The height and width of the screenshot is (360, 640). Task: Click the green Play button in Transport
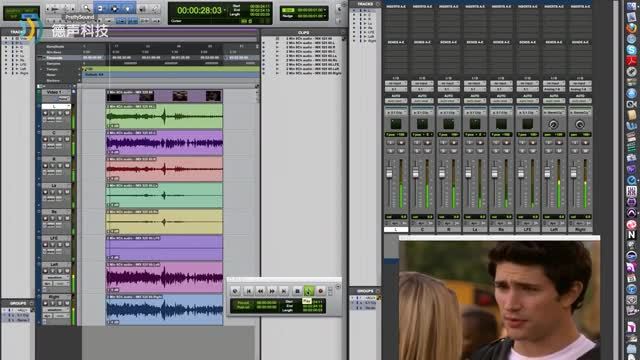309,291
